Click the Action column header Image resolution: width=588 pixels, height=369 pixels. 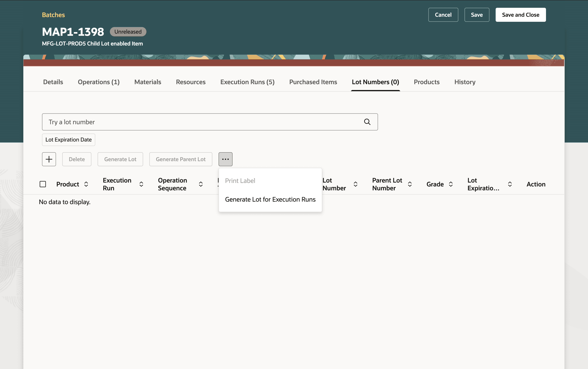coord(536,184)
